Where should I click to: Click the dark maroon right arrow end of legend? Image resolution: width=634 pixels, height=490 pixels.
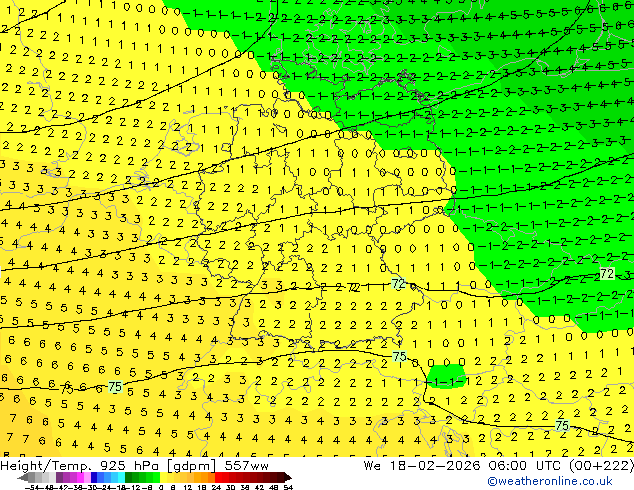(x=288, y=478)
